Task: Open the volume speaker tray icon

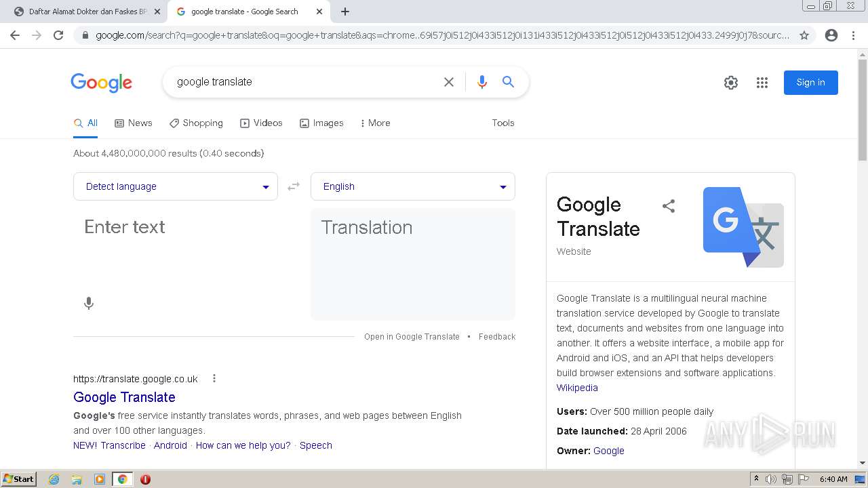Action: (x=771, y=479)
